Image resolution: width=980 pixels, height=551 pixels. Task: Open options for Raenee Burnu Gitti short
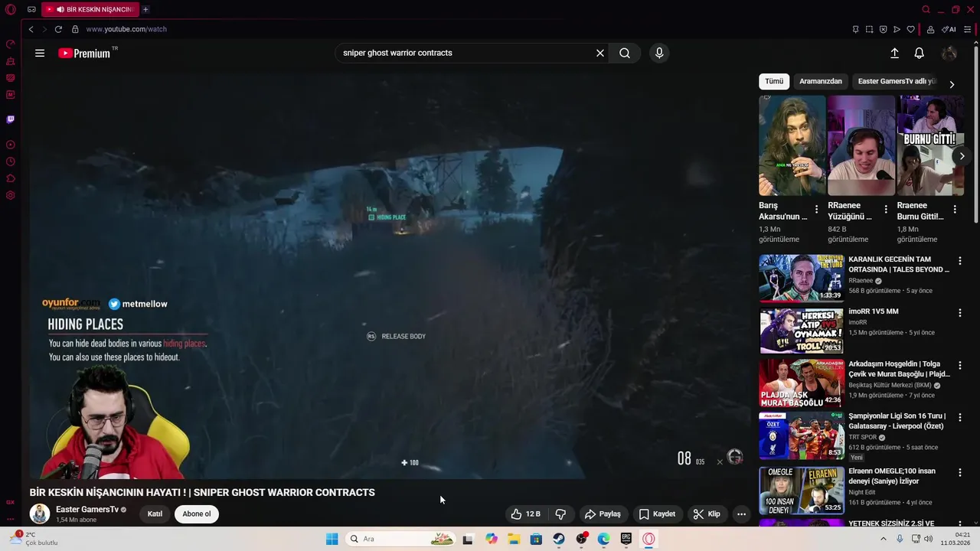[x=955, y=209]
